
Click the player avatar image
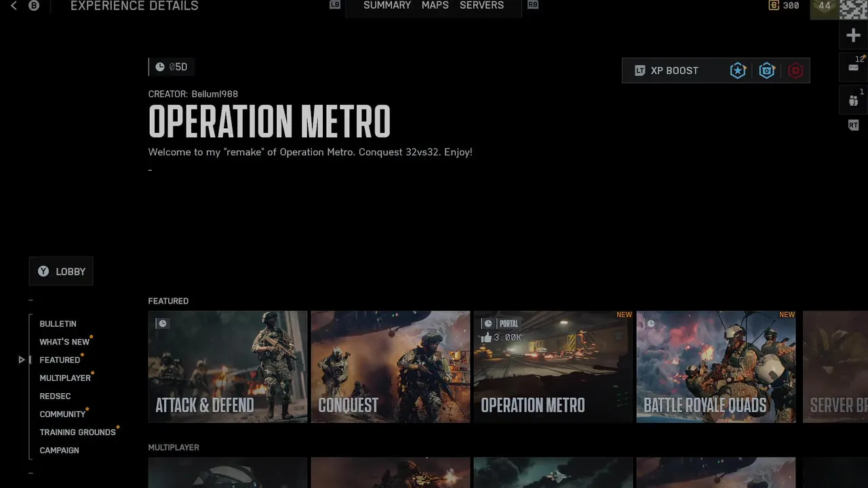coord(854,9)
